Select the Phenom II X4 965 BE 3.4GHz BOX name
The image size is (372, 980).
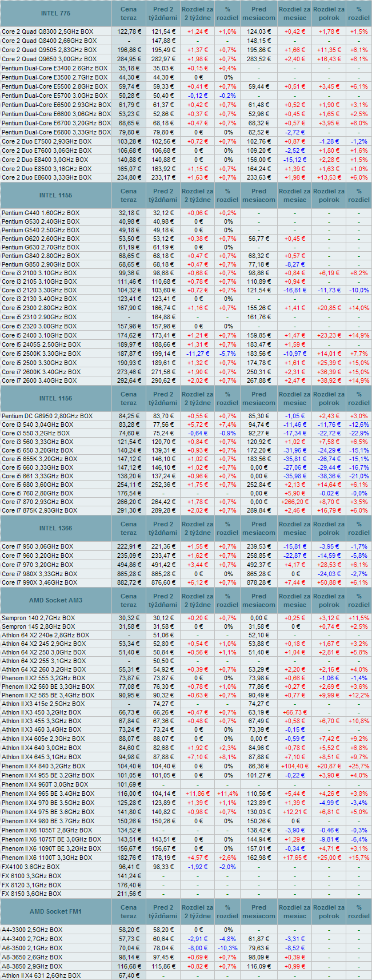coord(48,793)
